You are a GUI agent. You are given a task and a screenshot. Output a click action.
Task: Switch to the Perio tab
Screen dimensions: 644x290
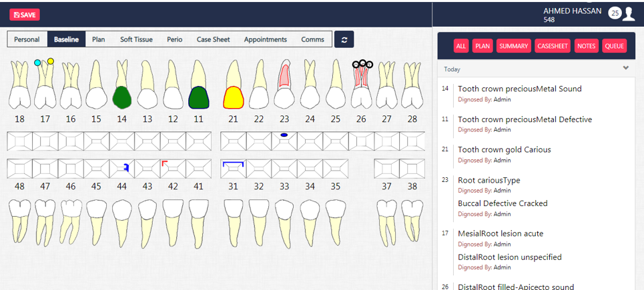pos(174,39)
